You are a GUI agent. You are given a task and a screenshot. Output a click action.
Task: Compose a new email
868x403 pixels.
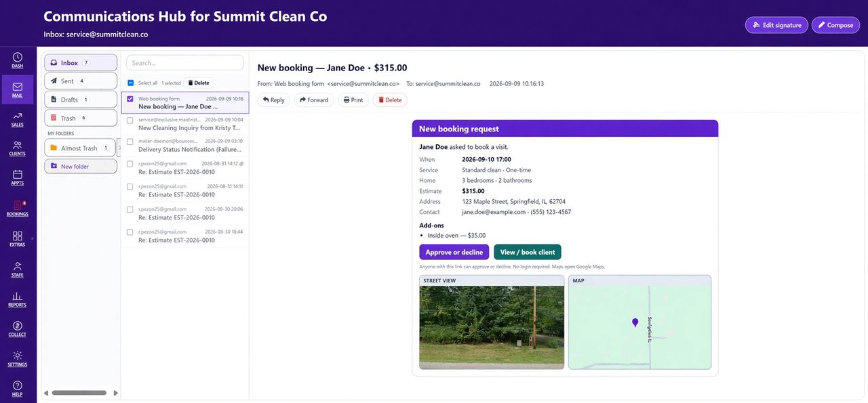tap(835, 25)
